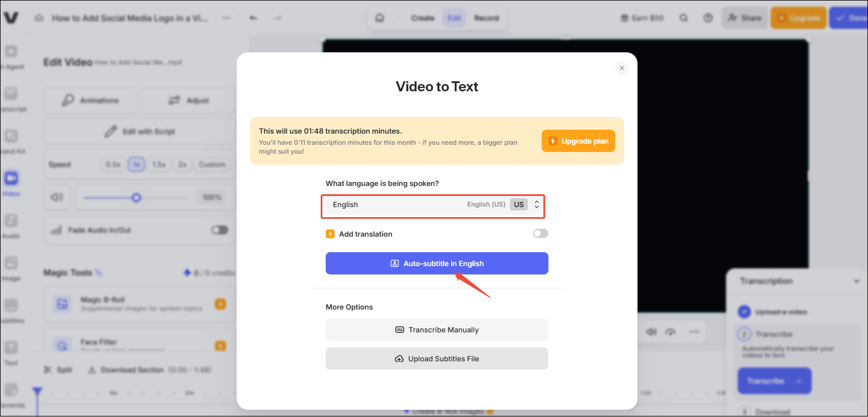Image resolution: width=868 pixels, height=417 pixels.
Task: Click the Share button
Action: tap(745, 18)
